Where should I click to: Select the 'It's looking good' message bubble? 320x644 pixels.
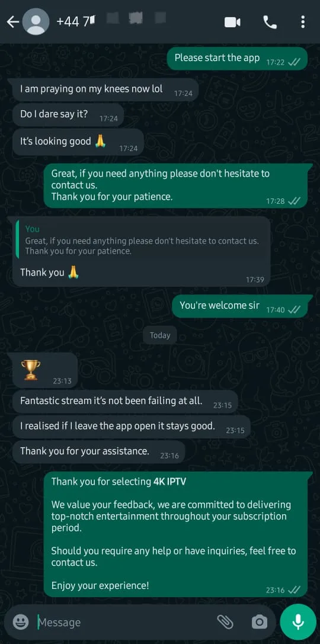pos(78,142)
